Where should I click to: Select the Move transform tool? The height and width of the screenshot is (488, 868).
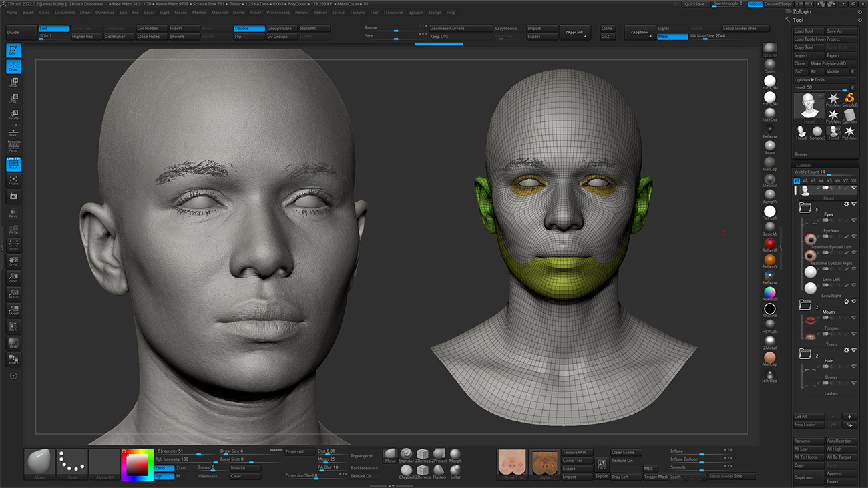tap(13, 83)
